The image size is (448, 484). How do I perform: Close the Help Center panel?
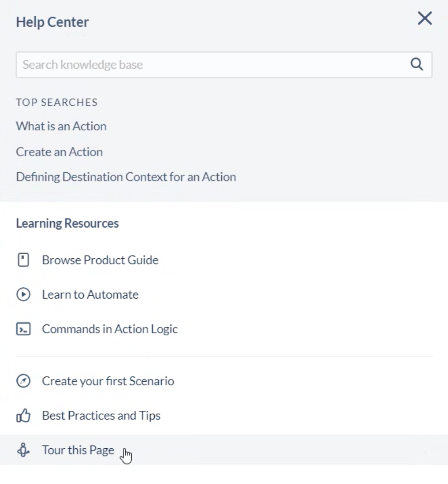point(424,19)
